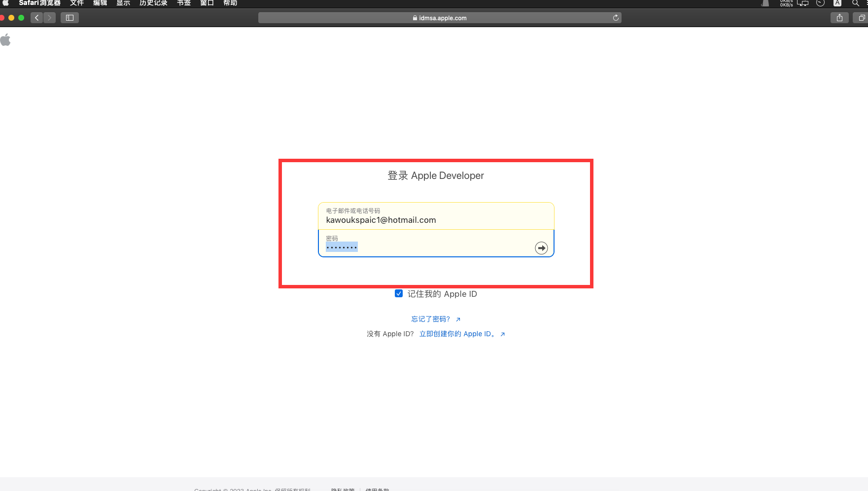The width and height of the screenshot is (868, 491).
Task: Click the sign-in arrow in the password field
Action: [541, 248]
